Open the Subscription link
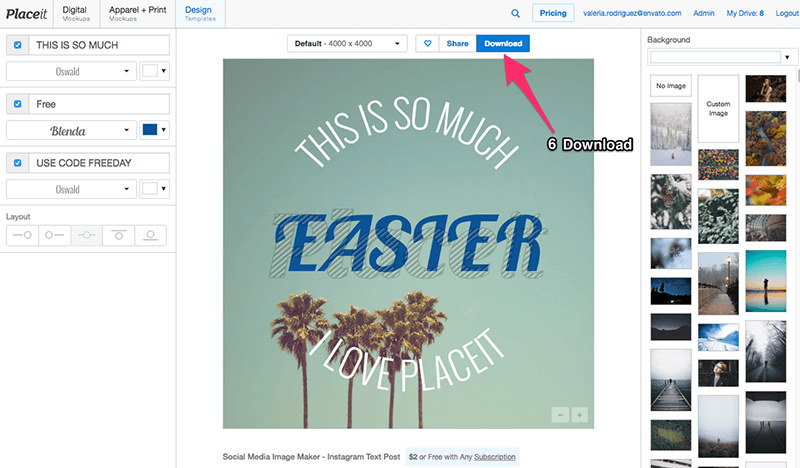This screenshot has height=468, width=800. click(495, 457)
